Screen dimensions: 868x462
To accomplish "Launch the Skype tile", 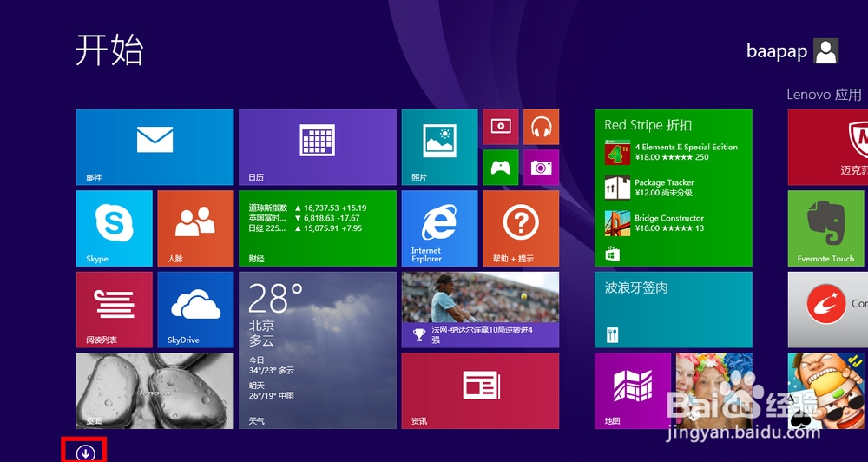I will coord(114,228).
